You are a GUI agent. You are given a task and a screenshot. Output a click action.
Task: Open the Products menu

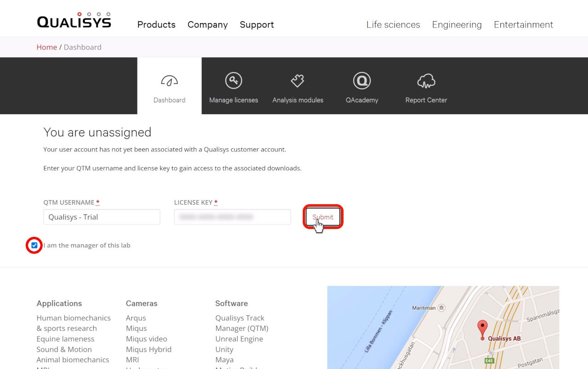coord(156,25)
